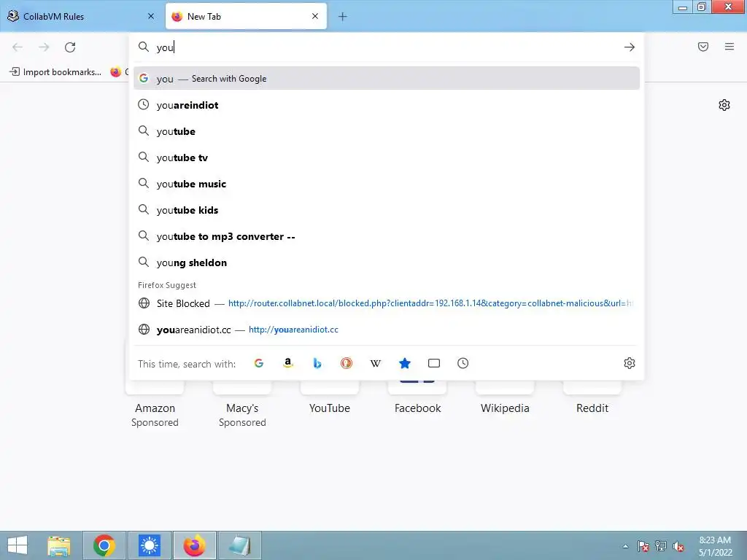747x560 pixels.
Task: Open File Explorer from the taskbar
Action: [59, 545]
